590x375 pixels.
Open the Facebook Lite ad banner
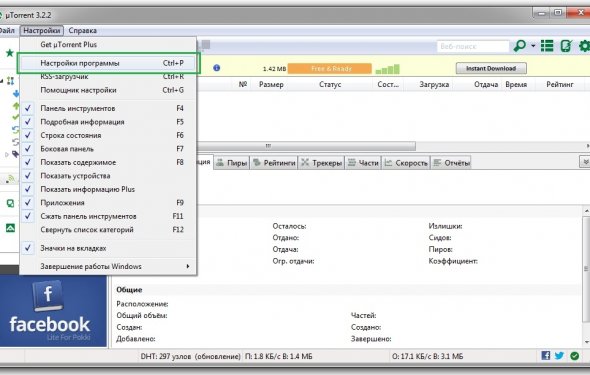click(x=53, y=311)
